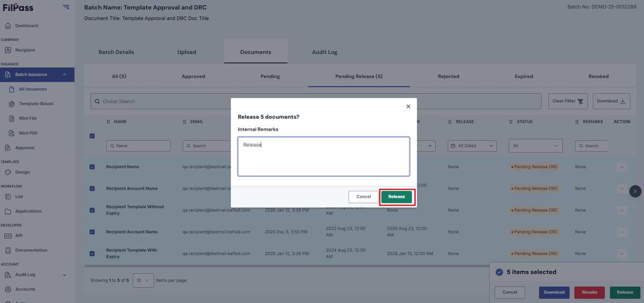This screenshot has height=303, width=644.
Task: Click the toolbar Download button
Action: click(611, 101)
